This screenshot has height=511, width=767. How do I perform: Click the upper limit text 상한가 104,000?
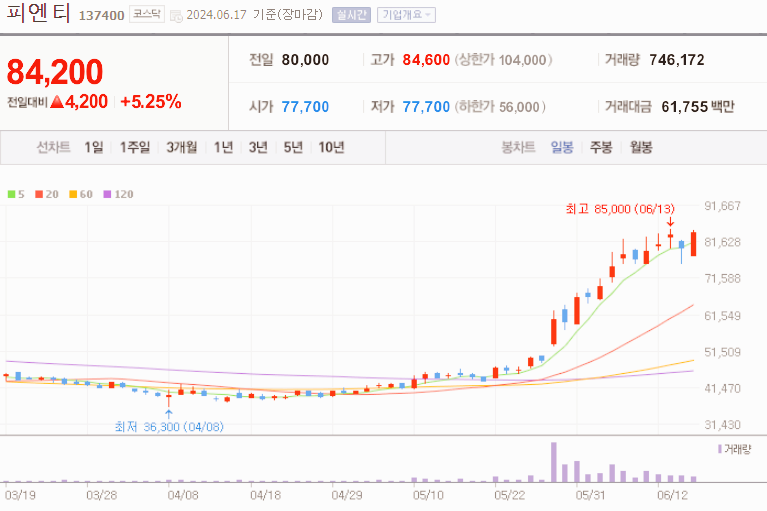click(503, 60)
